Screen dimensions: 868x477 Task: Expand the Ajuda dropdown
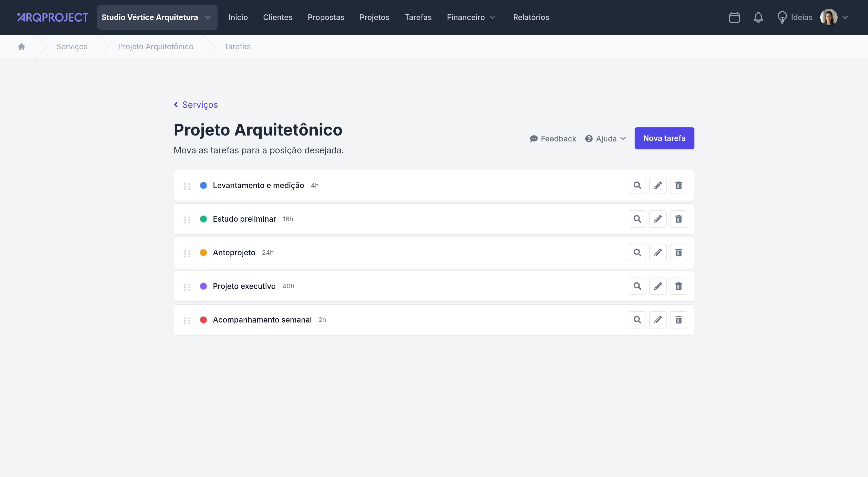point(605,139)
